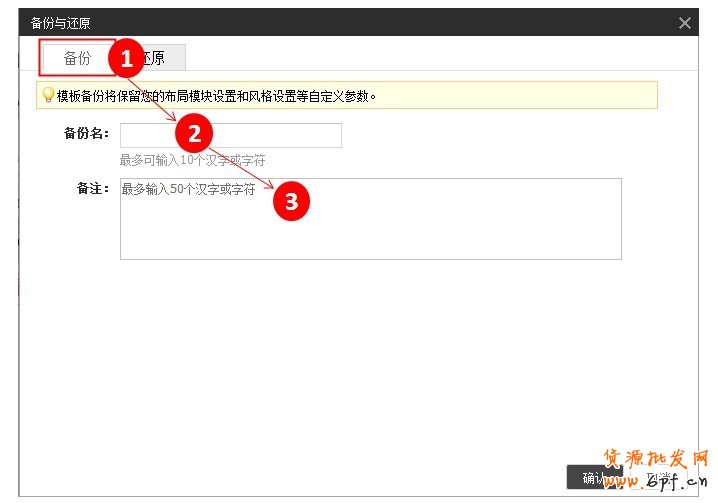
Task: Click the hint text 最多可输入10个汉字或字符
Action: (192, 160)
